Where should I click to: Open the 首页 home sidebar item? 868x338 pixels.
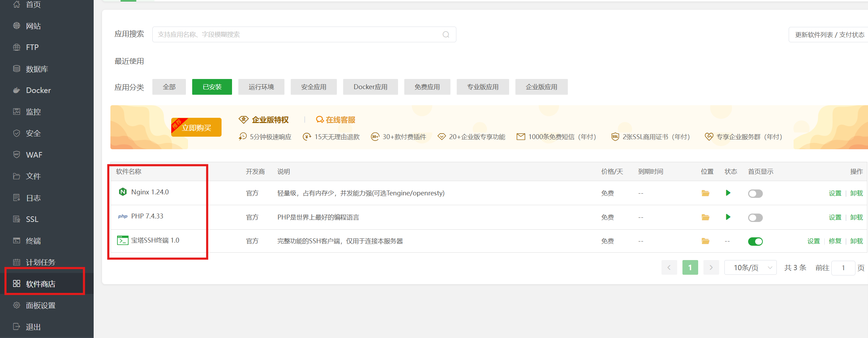[x=47, y=5]
